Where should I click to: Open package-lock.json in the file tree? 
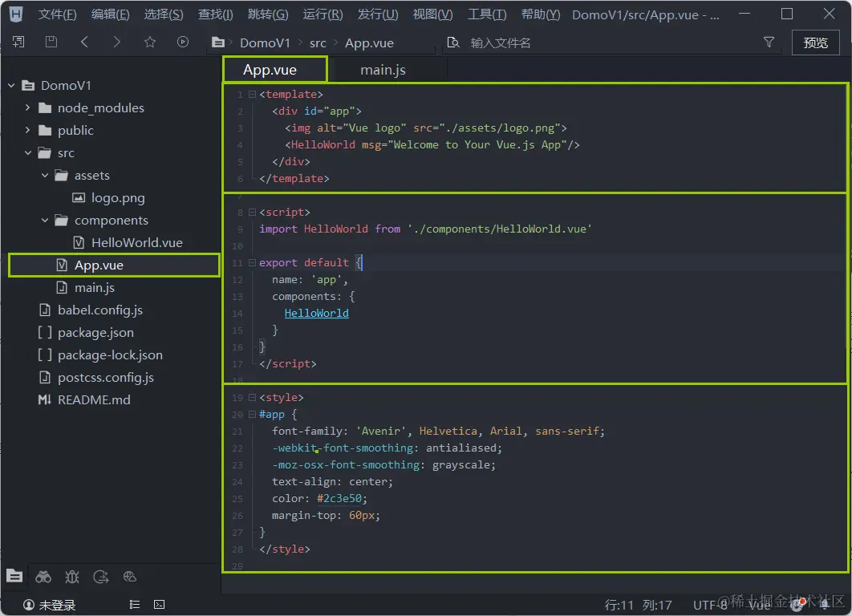[110, 355]
